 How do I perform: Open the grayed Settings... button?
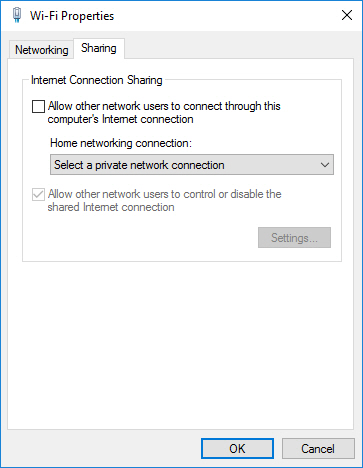tap(294, 238)
